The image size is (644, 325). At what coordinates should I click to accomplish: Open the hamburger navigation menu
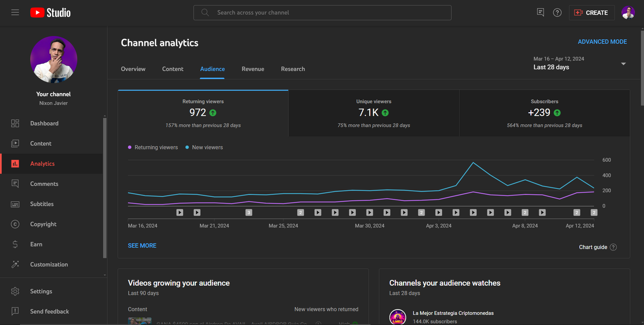coord(15,13)
